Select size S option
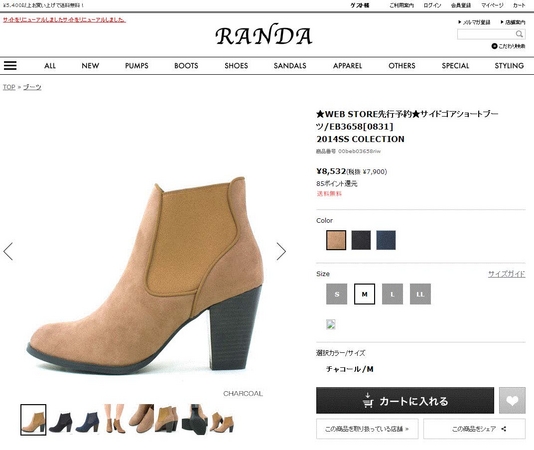The height and width of the screenshot is (450, 534). tap(336, 294)
